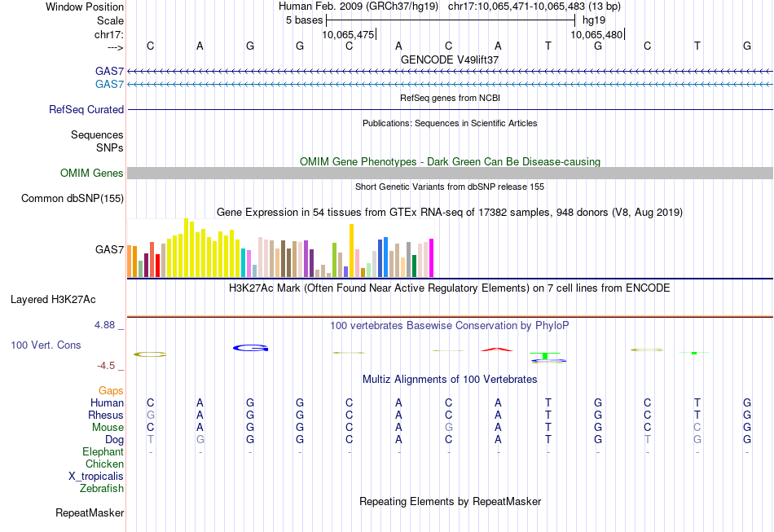Open the RepeatMasker track label

point(90,512)
